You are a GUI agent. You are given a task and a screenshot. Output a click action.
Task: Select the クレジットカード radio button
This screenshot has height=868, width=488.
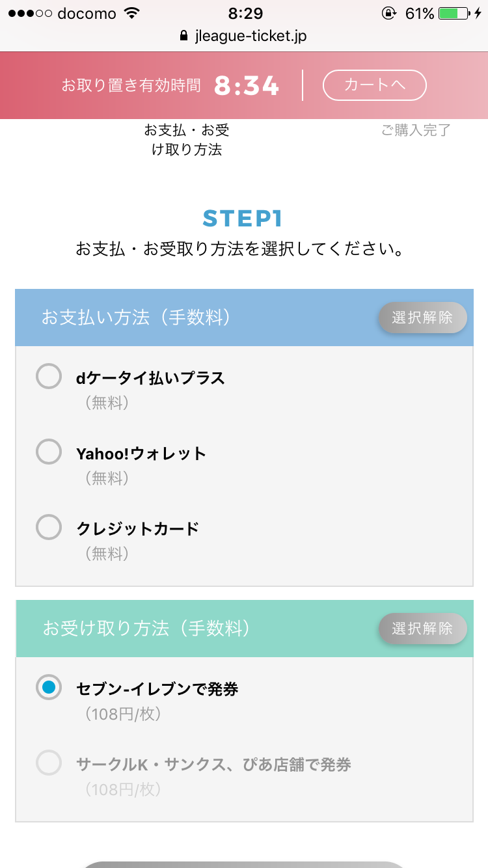point(49,528)
